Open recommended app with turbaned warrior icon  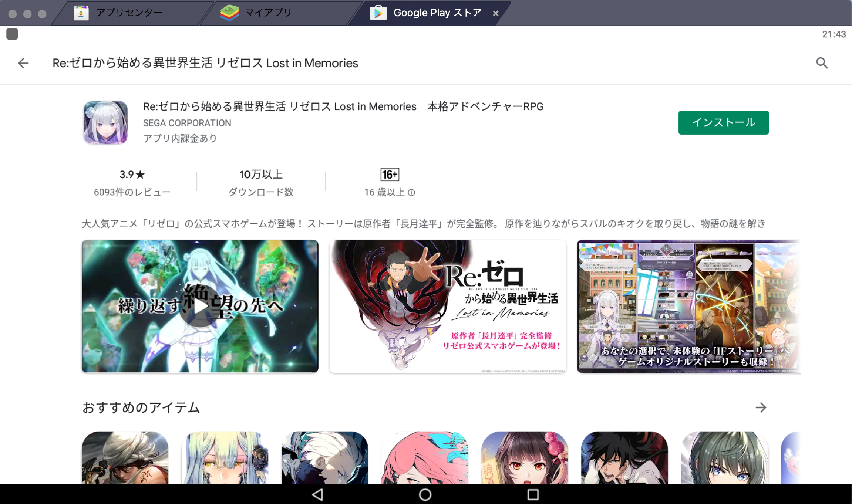tap(125, 457)
